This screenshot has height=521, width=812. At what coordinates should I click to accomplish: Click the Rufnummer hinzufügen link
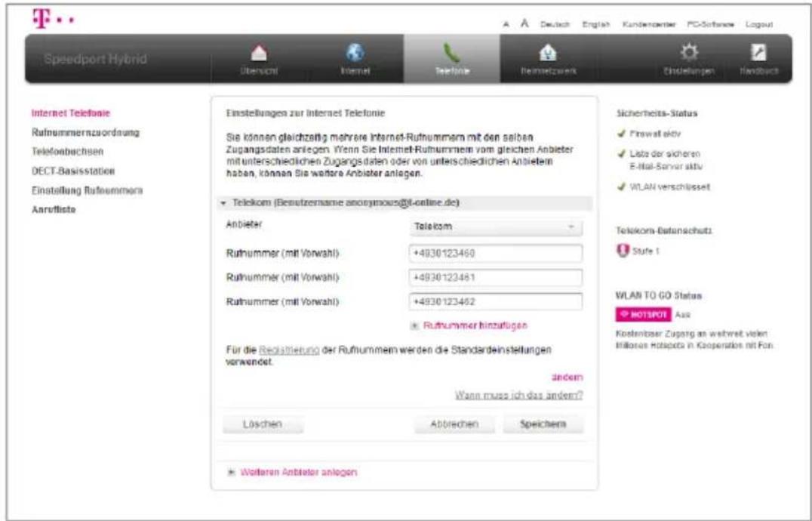click(x=475, y=325)
